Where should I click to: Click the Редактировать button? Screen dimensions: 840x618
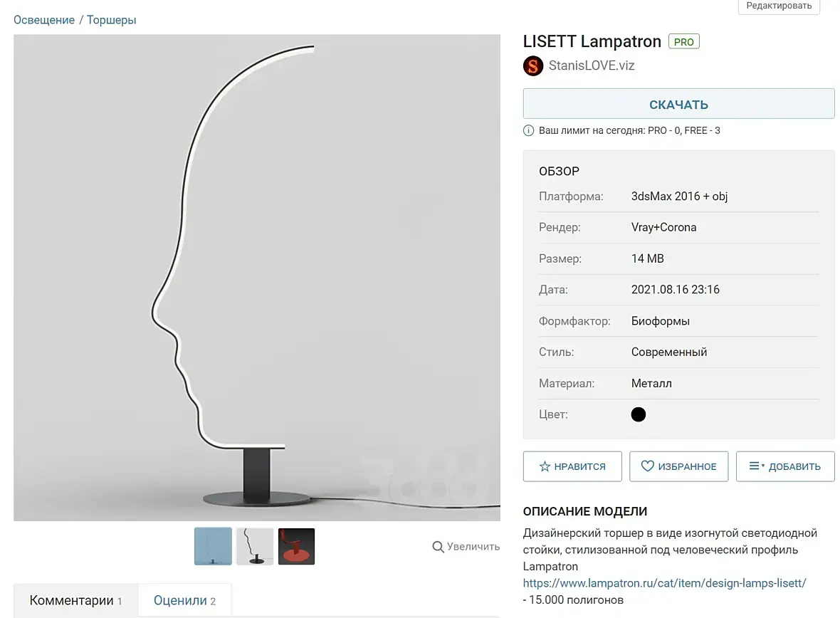click(x=778, y=6)
